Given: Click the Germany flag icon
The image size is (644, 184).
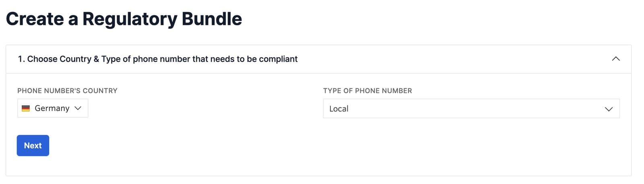Looking at the screenshot, I should click(x=26, y=108).
